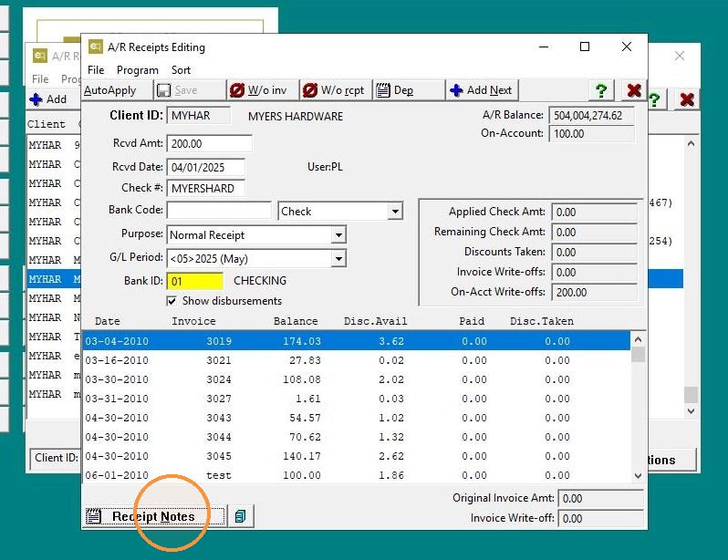Select invoice 3021 row
This screenshot has width=728, height=560.
coord(356,360)
